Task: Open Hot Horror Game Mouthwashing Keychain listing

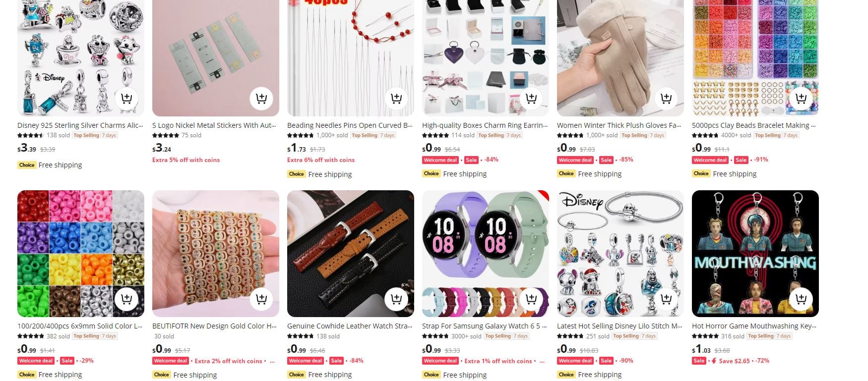Action: click(754, 326)
